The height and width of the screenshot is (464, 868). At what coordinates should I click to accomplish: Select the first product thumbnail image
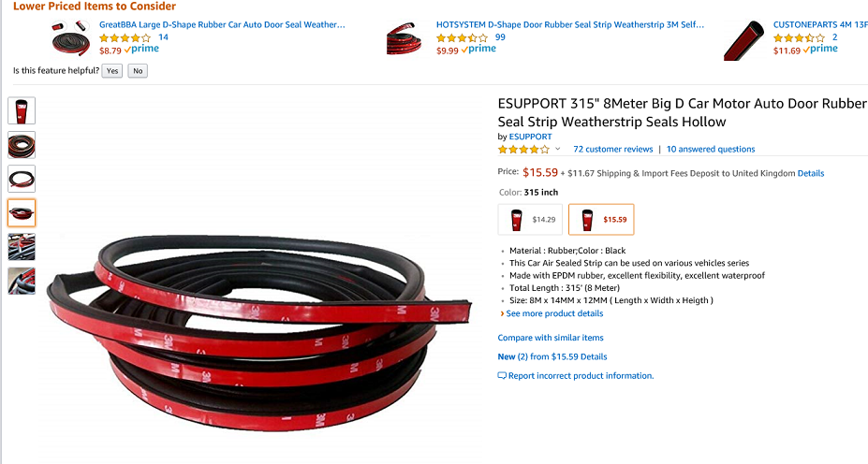[22, 110]
